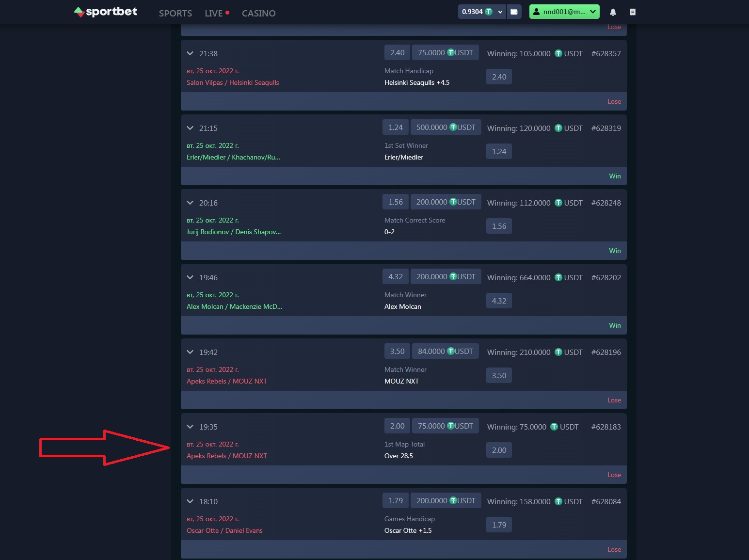Click the Oscar Otte +1.5 selection text

pyautogui.click(x=408, y=530)
